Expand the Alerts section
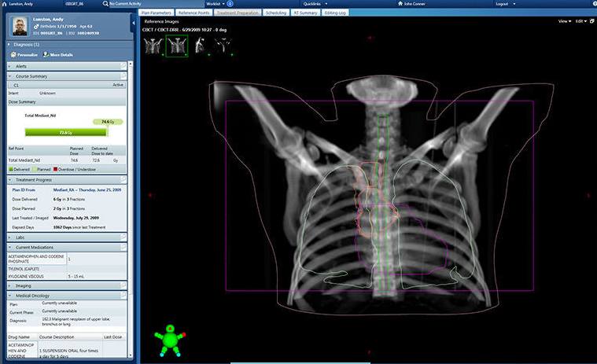 10,66
